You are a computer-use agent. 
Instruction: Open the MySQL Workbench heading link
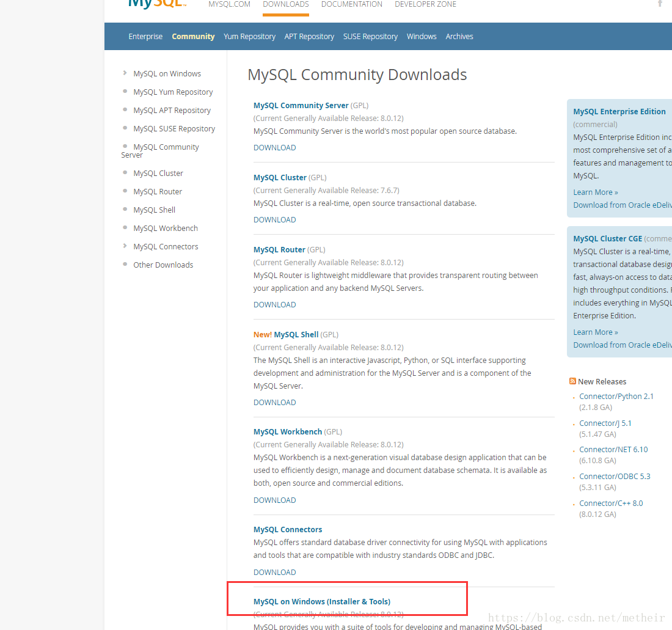288,431
